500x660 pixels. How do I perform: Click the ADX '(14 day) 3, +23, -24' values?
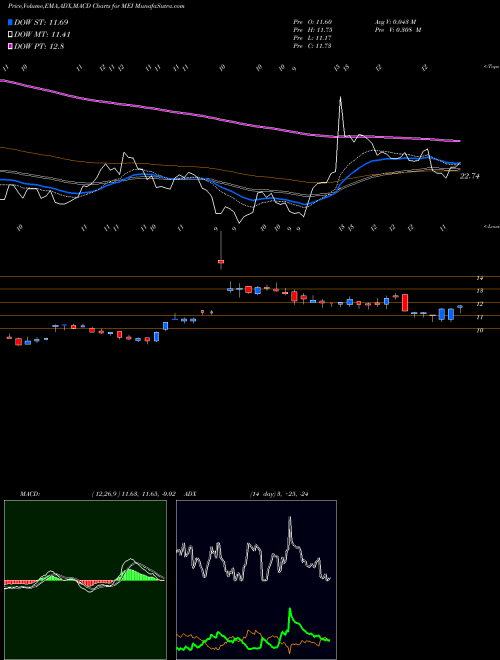point(279,494)
